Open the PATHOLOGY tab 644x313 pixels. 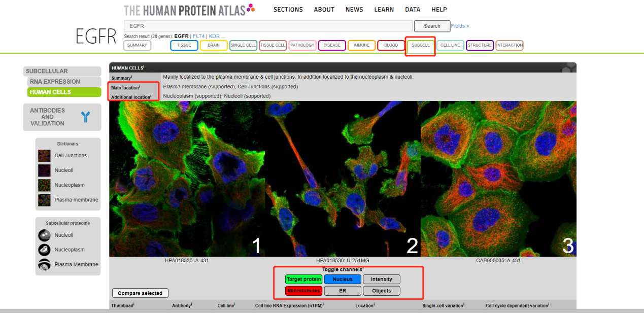point(302,45)
